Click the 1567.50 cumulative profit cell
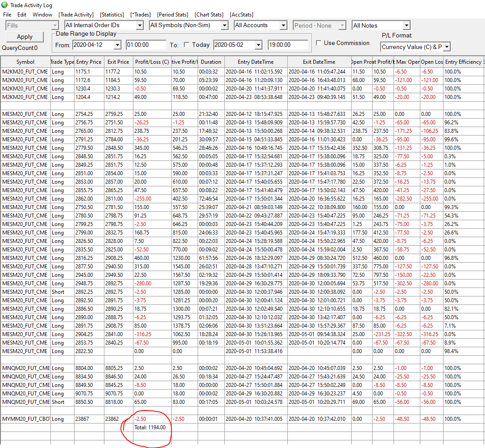The width and height of the screenshot is (485, 448). point(185,275)
